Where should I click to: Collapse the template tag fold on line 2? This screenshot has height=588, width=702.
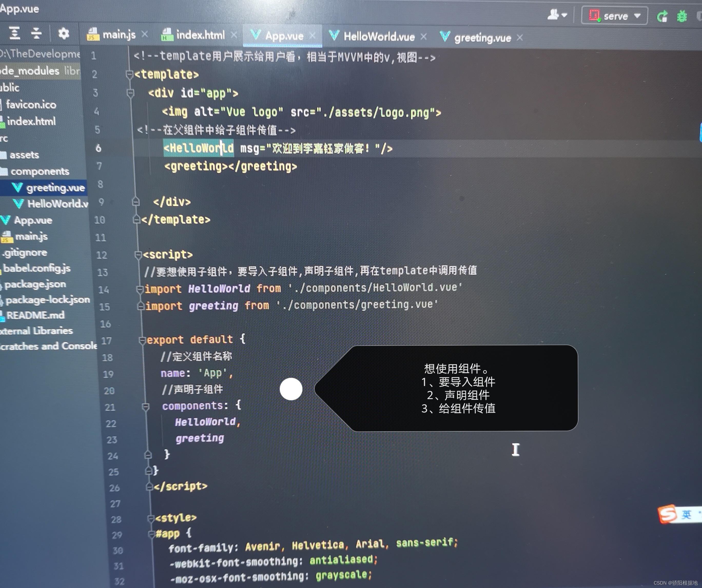130,74
